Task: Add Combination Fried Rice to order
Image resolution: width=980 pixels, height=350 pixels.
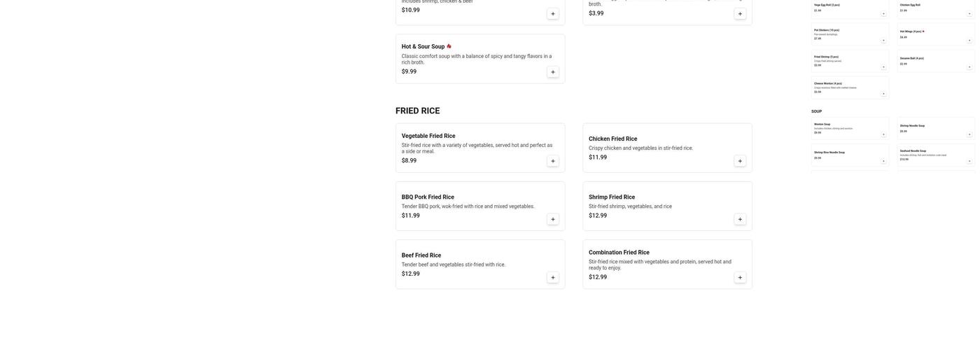Action: (740, 277)
